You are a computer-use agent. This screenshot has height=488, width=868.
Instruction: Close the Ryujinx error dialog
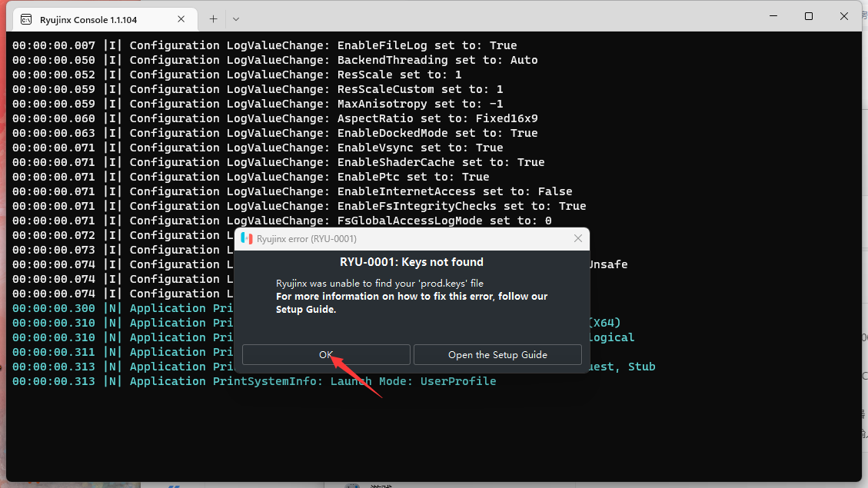578,238
